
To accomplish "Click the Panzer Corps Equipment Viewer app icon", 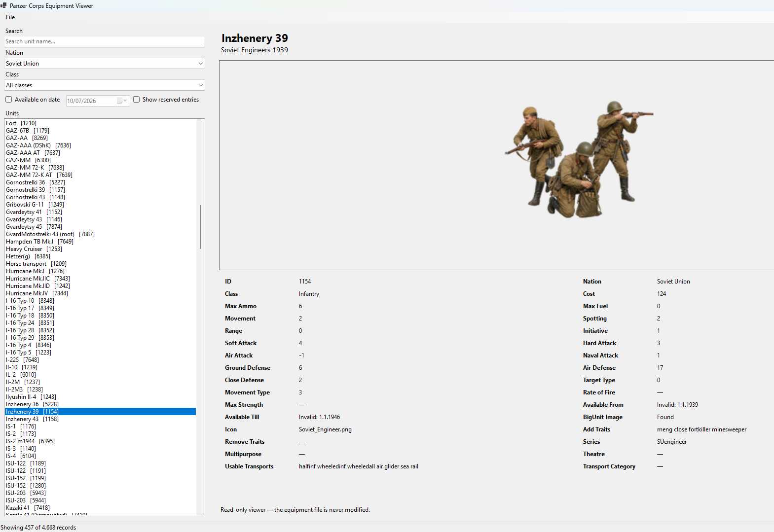I will click(4, 6).
